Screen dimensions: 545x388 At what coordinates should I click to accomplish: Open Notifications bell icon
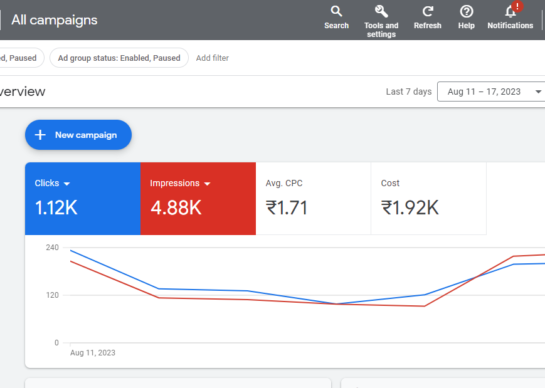[x=510, y=12]
